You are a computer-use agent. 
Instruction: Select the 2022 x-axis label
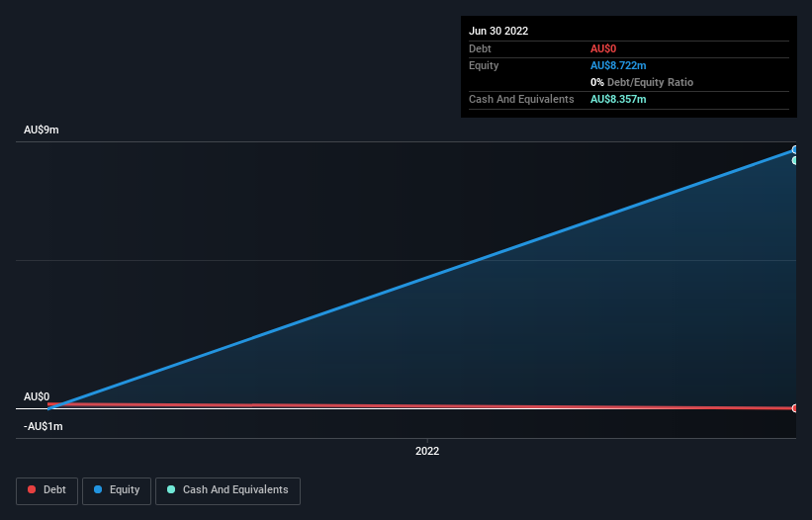coord(427,451)
